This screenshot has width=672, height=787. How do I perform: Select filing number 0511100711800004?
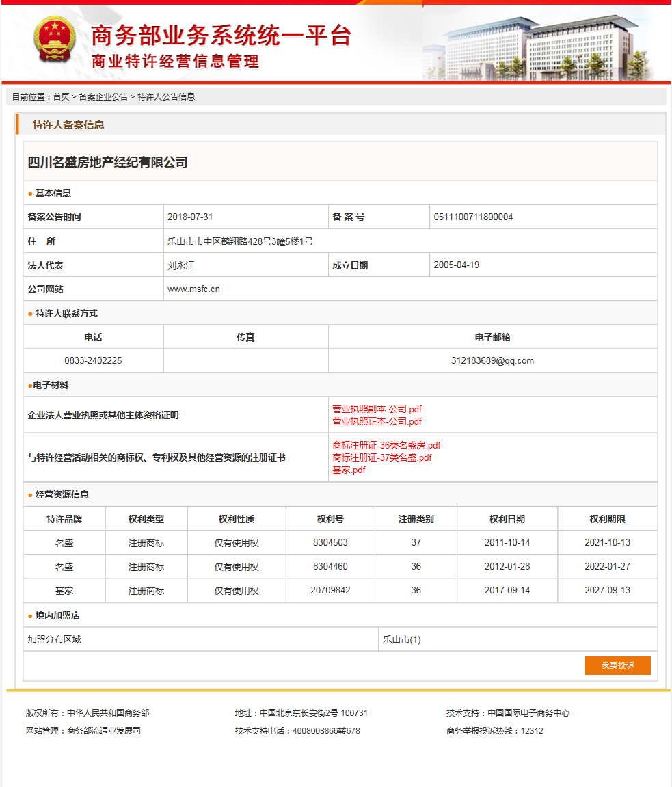(473, 217)
